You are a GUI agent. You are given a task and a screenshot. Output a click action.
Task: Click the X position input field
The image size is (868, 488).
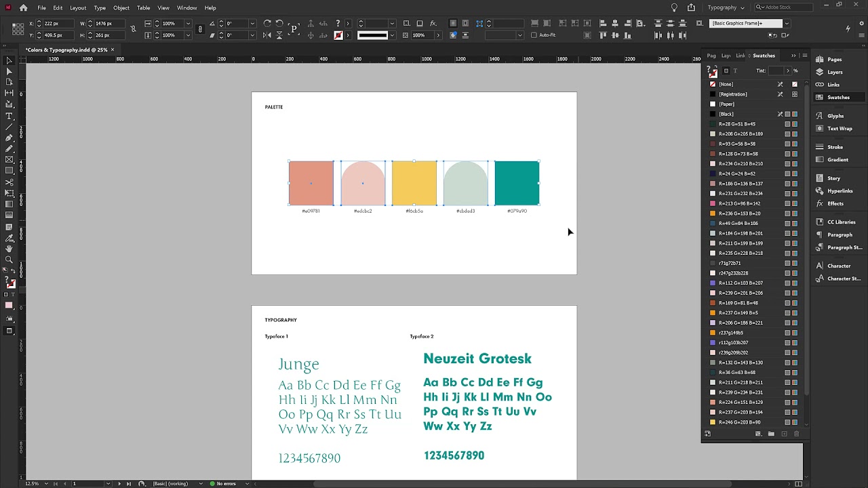pyautogui.click(x=59, y=23)
